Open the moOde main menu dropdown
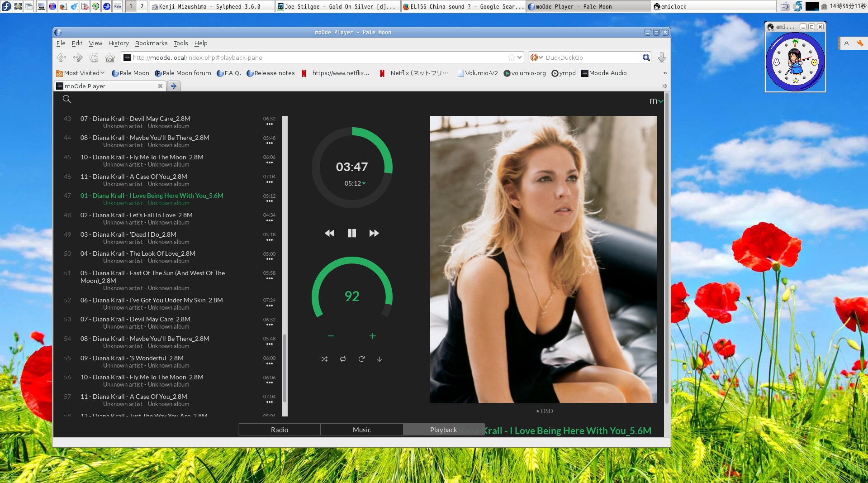868x483 pixels. (x=656, y=101)
